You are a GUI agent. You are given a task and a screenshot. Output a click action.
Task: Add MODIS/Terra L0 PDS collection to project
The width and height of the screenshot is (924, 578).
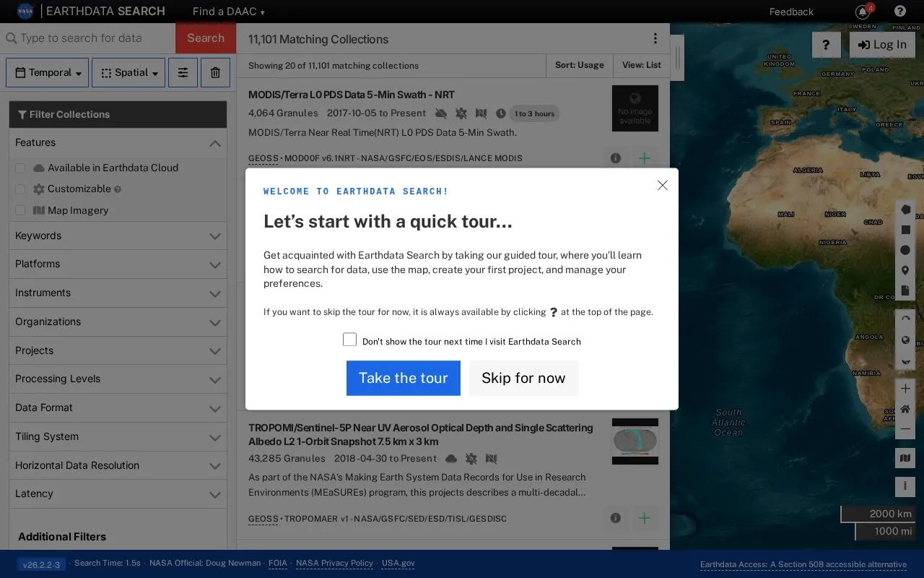tap(645, 158)
